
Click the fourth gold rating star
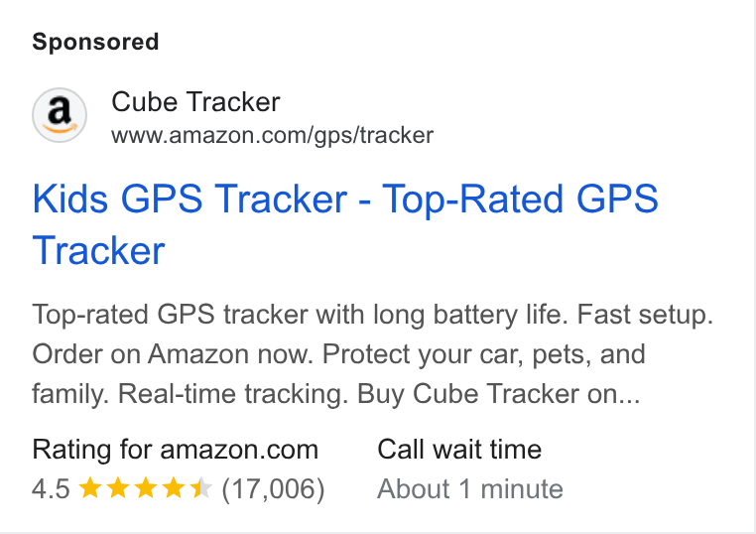173,487
